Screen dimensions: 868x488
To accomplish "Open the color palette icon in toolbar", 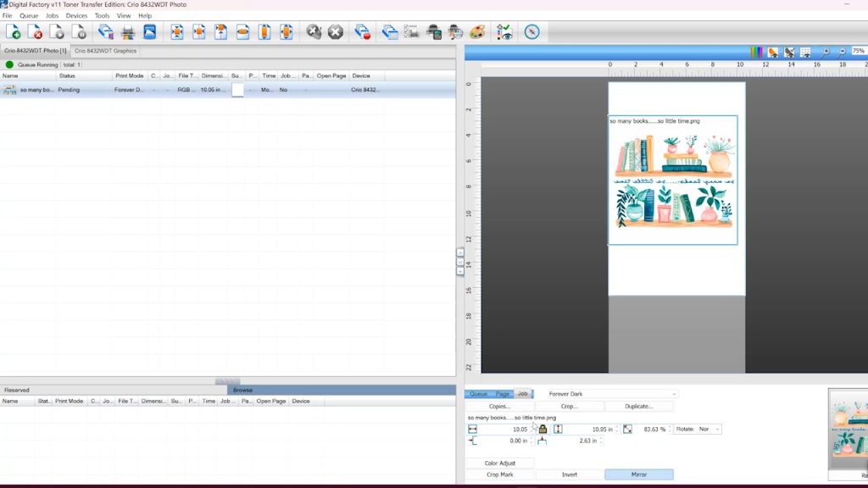I will pos(477,32).
